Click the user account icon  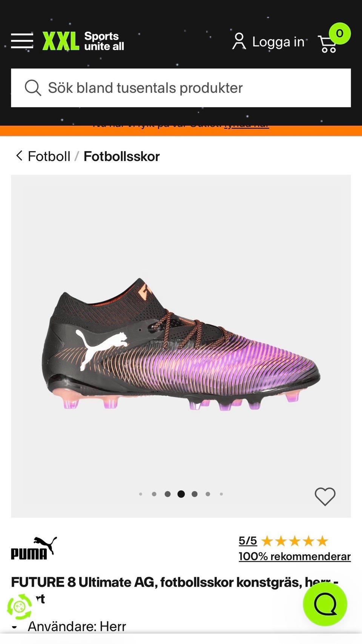click(239, 41)
